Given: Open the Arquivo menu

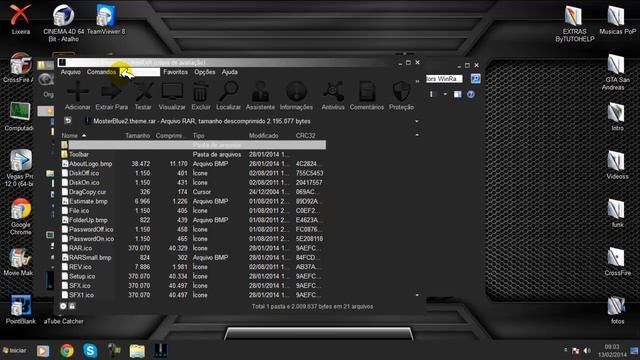Looking at the screenshot, I should tap(71, 72).
